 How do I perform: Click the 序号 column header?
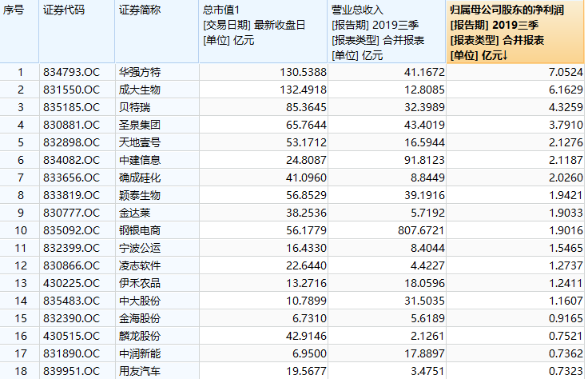[19, 31]
